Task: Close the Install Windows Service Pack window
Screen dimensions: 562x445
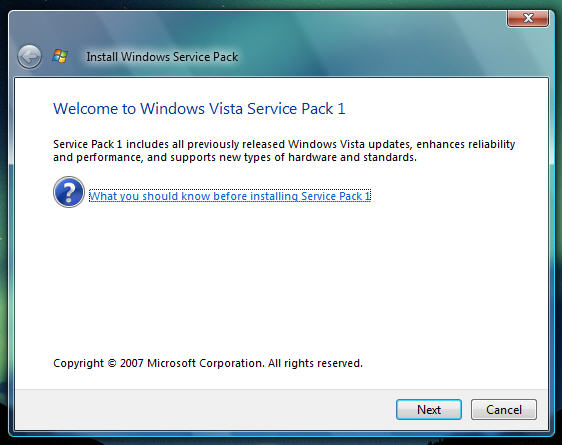Action: (528, 18)
